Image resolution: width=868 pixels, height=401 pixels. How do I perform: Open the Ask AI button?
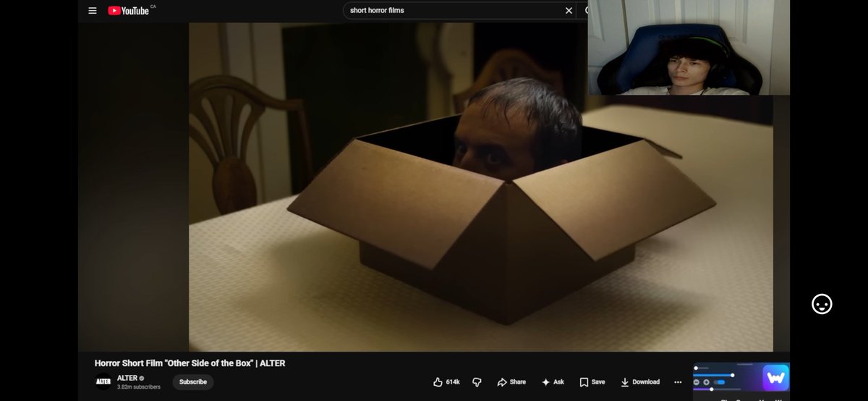tap(553, 381)
